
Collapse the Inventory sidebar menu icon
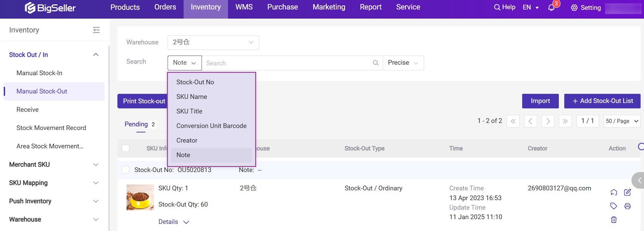tap(96, 30)
